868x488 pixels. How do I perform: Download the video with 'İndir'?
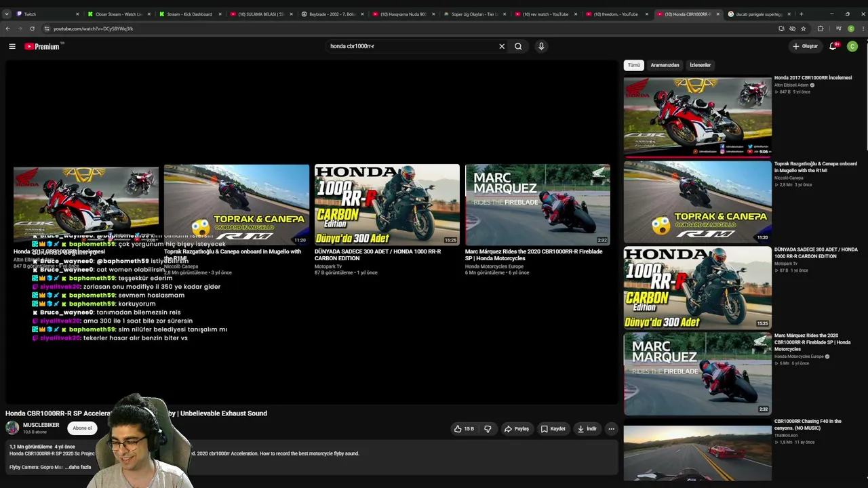[587, 428]
